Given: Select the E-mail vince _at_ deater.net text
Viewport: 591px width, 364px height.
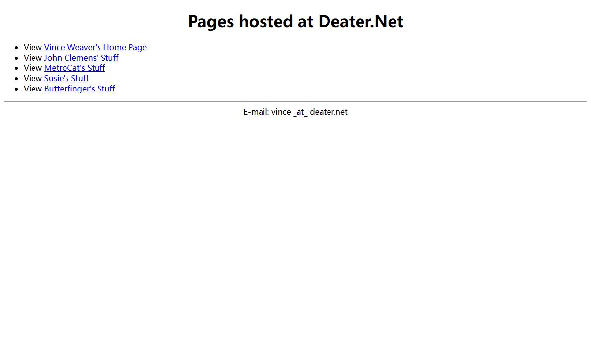Looking at the screenshot, I should (295, 112).
